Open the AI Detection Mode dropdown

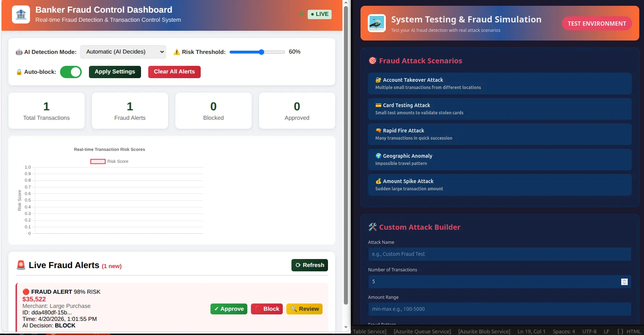pos(123,52)
